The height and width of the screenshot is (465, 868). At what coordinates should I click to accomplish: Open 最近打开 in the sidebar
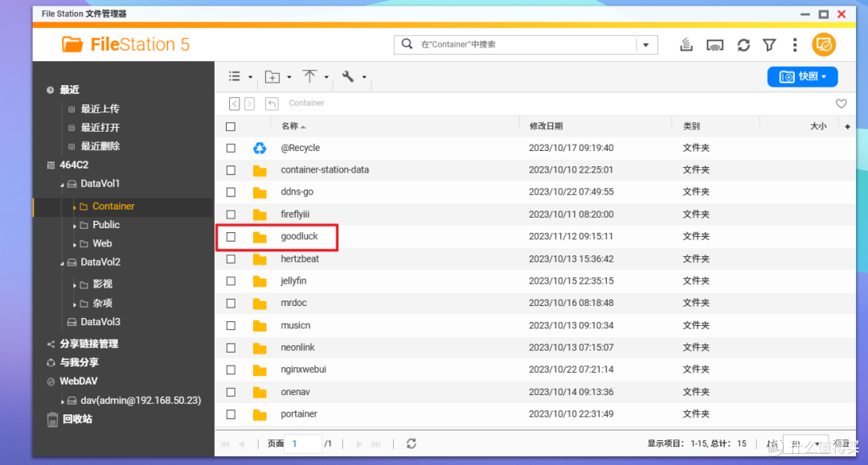coord(100,128)
